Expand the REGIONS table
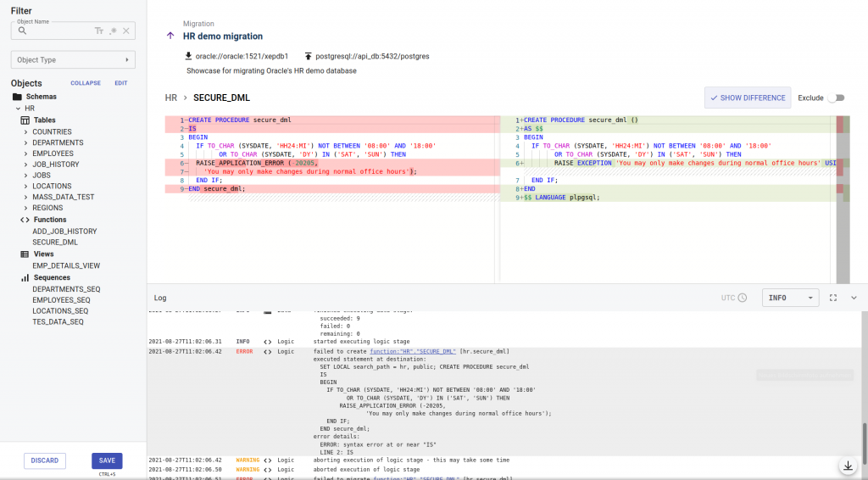This screenshot has width=868, height=480. coord(25,208)
